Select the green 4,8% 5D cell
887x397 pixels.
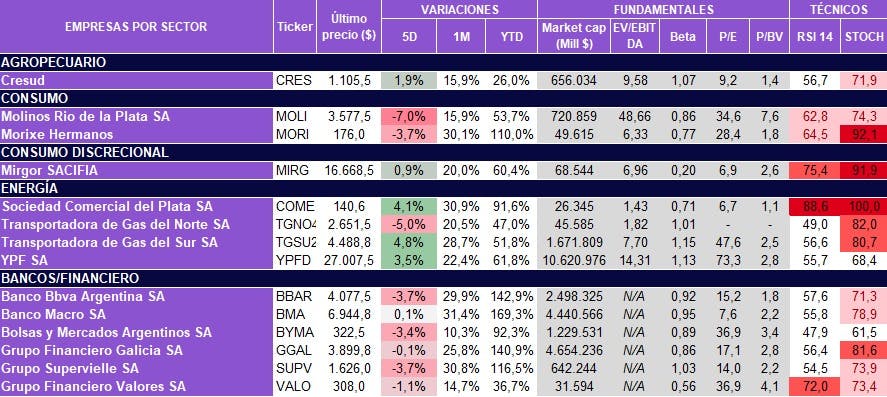point(408,242)
